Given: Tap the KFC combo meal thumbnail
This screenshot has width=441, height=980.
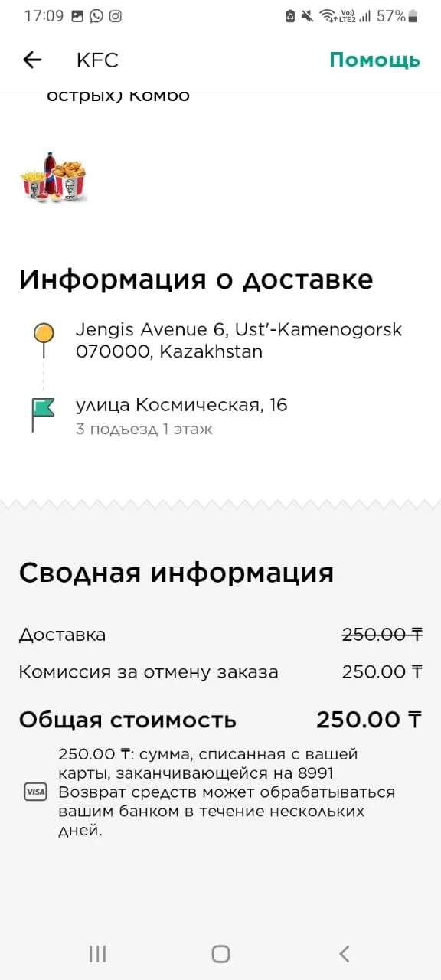Looking at the screenshot, I should point(53,177).
